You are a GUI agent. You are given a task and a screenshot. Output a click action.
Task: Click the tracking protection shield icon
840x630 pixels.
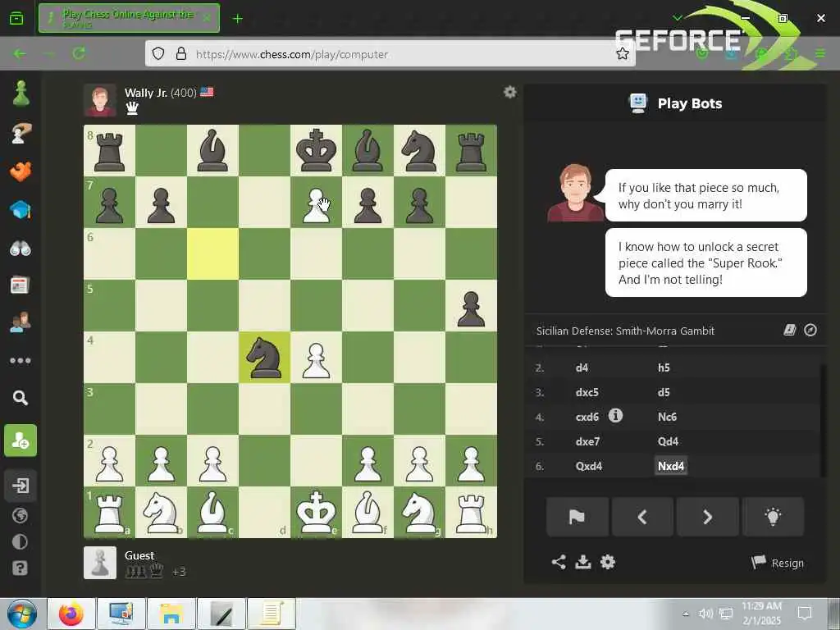pyautogui.click(x=158, y=53)
